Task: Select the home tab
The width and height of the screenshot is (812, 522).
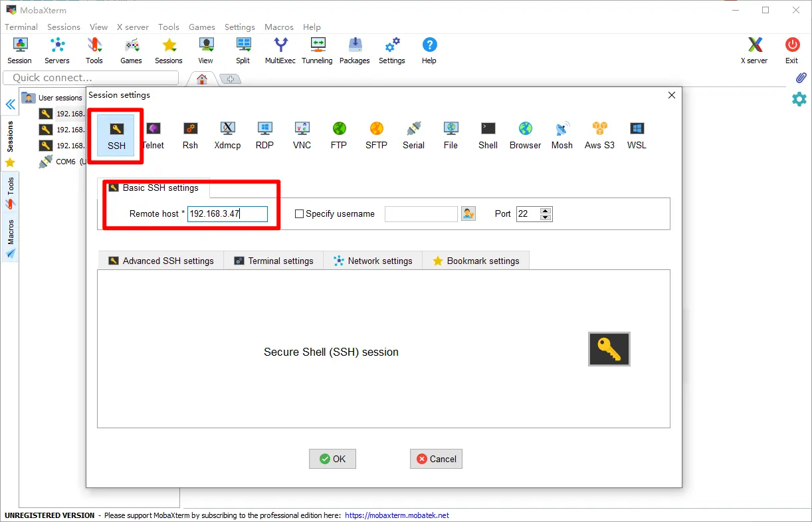Action: (201, 79)
